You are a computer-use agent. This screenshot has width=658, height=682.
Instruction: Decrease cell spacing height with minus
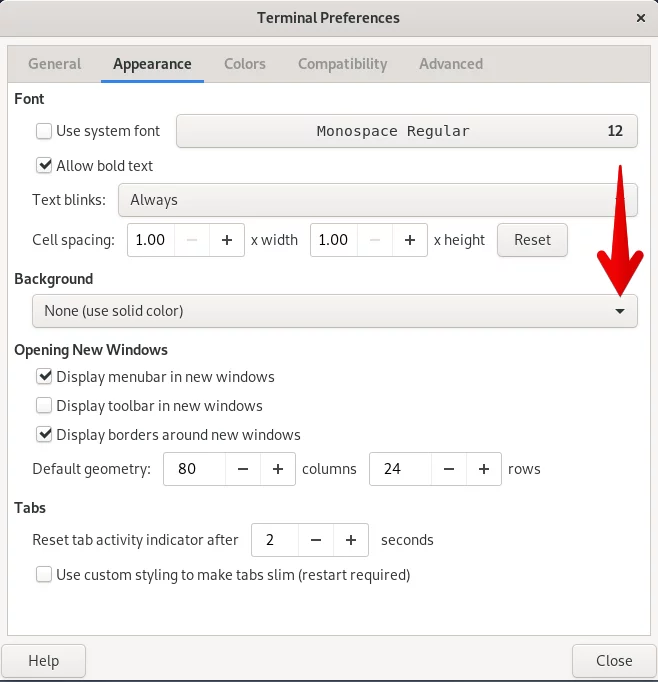click(x=375, y=240)
